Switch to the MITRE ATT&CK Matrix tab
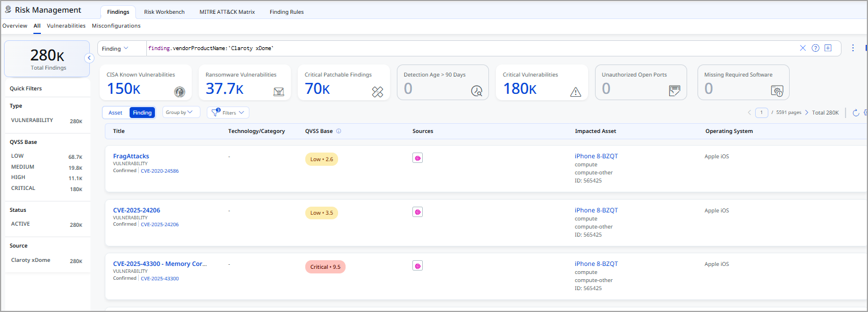Viewport: 868px width, 312px height. point(227,12)
